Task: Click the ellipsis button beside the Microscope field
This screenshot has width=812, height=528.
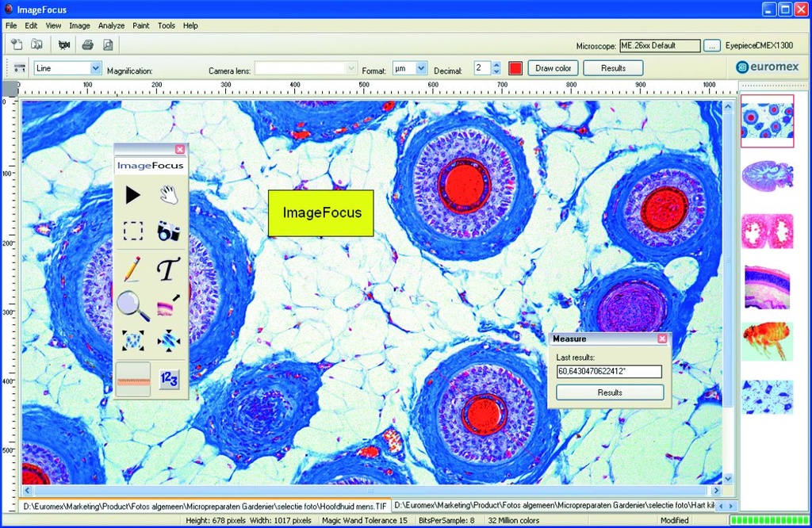Action: (712, 45)
